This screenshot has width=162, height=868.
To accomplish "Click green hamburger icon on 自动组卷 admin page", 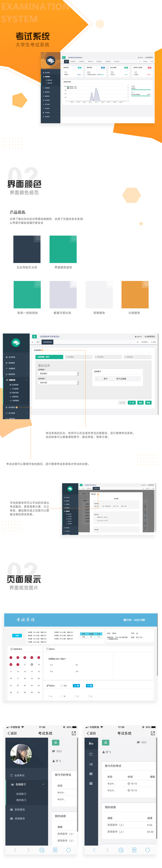I will [x=34, y=336].
